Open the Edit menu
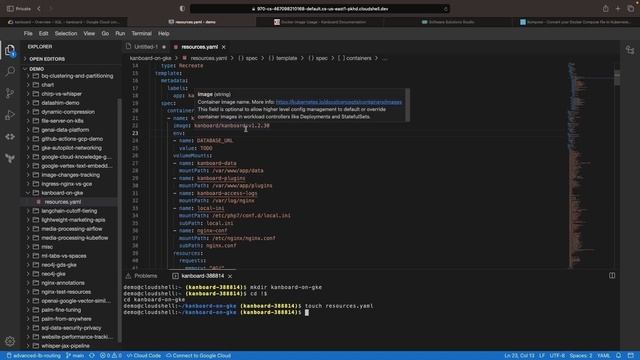The image size is (640, 360). click(43, 33)
